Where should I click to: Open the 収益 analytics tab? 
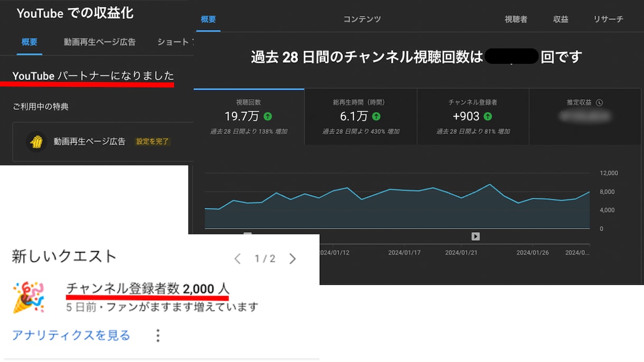[561, 19]
